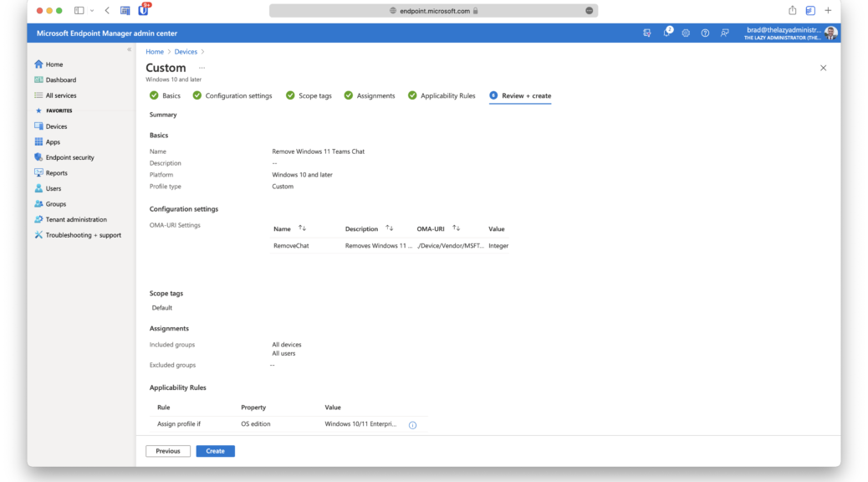Click the 'Default' scope tag
Screen dimensions: 868x482
point(161,307)
